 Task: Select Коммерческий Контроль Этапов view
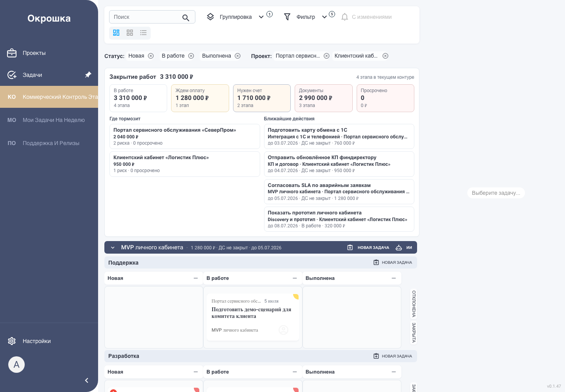coord(49,97)
